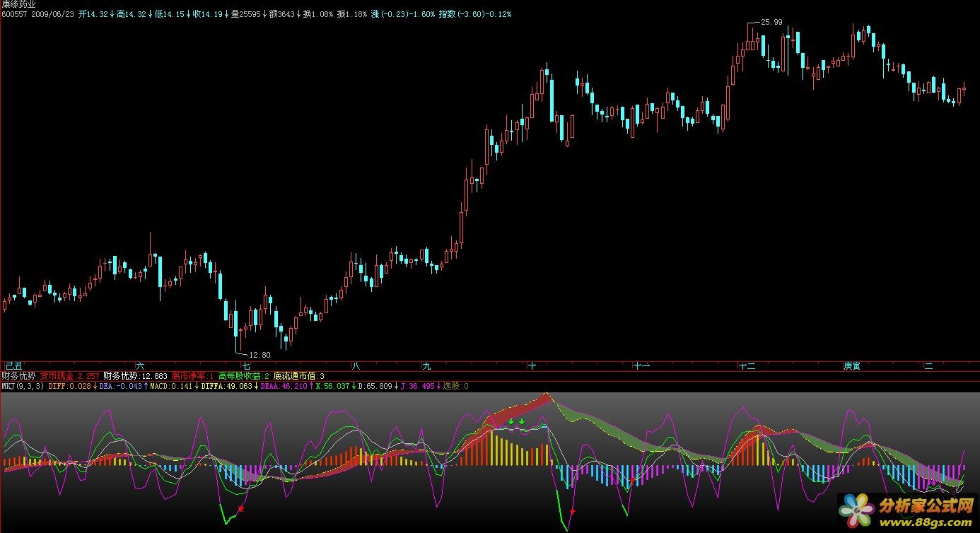Image resolution: width=980 pixels, height=533 pixels.
Task: Click the 25.99 high price label
Action: point(771,22)
